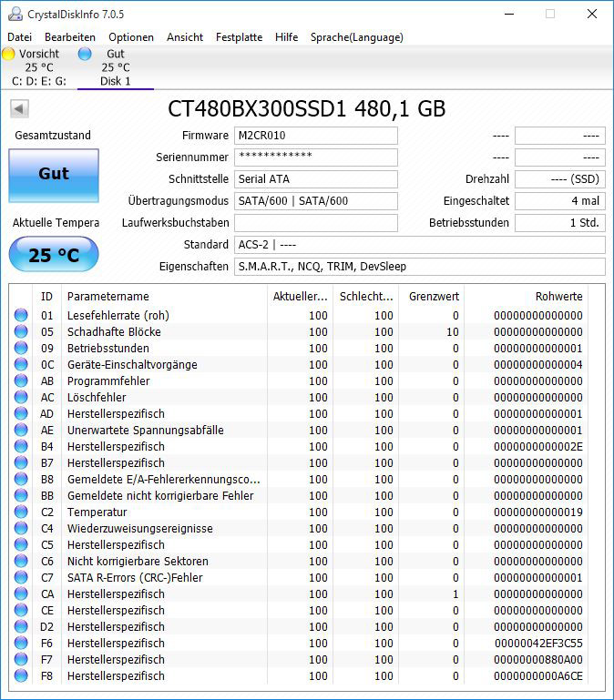
Task: Select the Disk 1 tab
Action: point(116,67)
